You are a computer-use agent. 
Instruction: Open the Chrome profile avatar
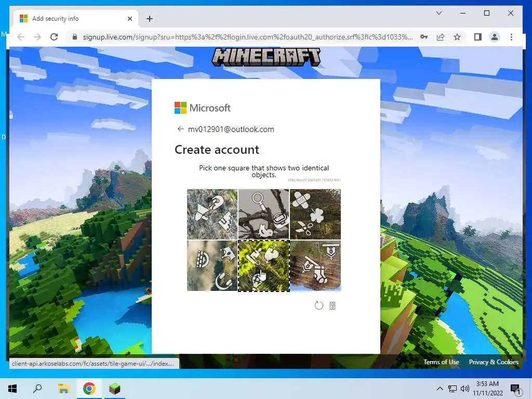pyautogui.click(x=495, y=37)
